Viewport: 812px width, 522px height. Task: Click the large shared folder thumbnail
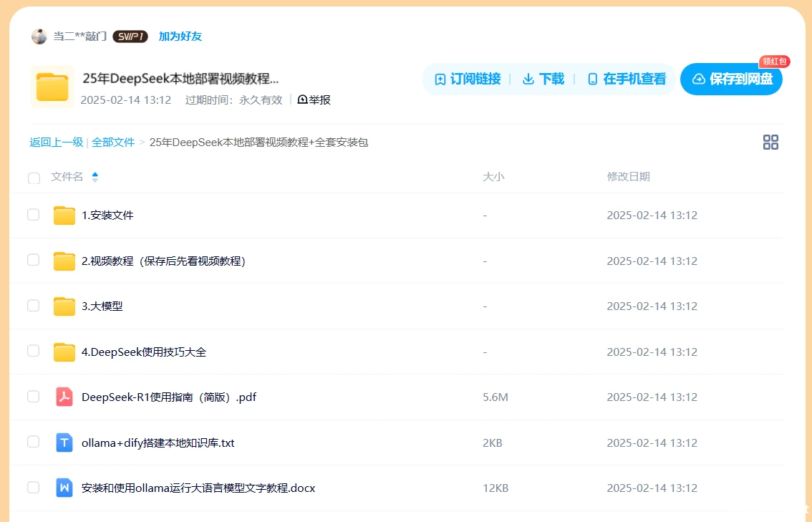point(52,87)
